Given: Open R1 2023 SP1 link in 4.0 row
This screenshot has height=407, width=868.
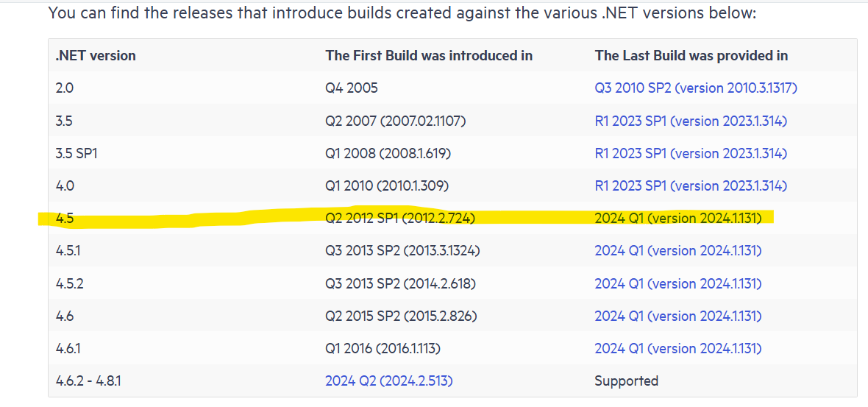Looking at the screenshot, I should (691, 185).
